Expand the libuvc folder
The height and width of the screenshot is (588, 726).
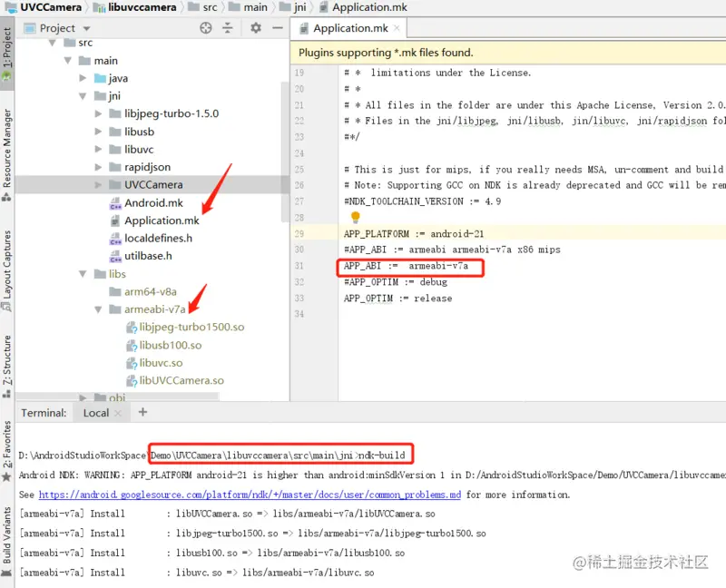tap(98, 149)
